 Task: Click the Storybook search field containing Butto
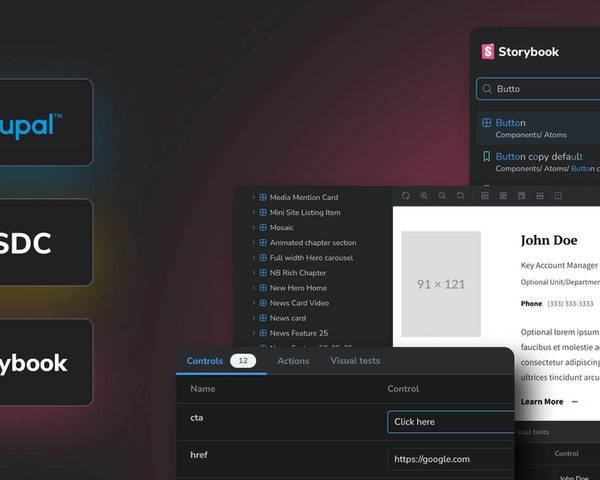(x=538, y=89)
